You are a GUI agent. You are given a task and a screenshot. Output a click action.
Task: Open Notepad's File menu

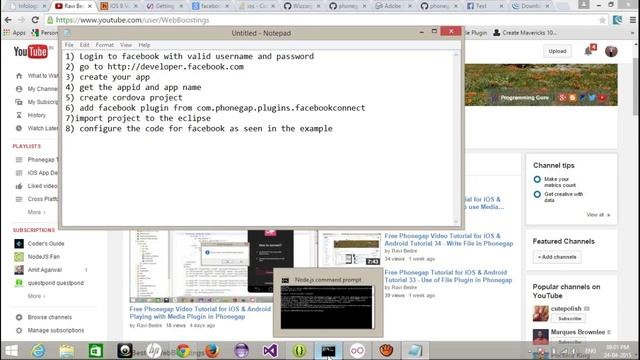69,45
